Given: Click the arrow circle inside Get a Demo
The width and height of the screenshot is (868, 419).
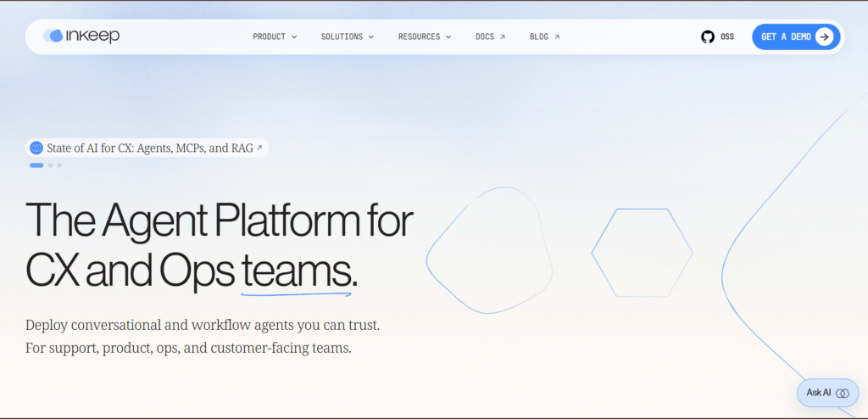Looking at the screenshot, I should [x=824, y=37].
